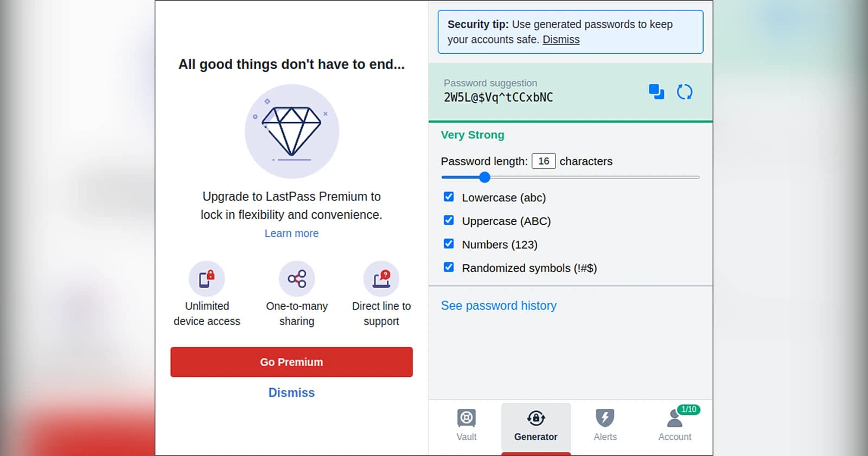Select the Generator icon
Image resolution: width=868 pixels, height=456 pixels.
point(536,419)
